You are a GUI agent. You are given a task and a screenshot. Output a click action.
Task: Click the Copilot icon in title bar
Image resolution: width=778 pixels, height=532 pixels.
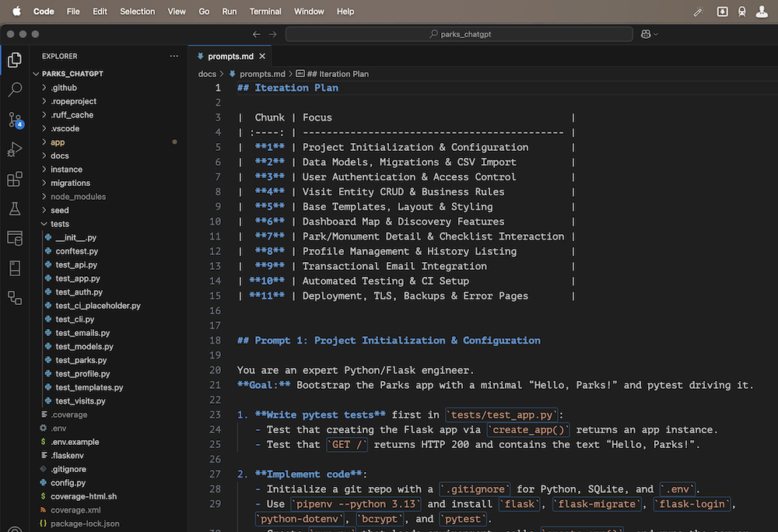point(645,34)
